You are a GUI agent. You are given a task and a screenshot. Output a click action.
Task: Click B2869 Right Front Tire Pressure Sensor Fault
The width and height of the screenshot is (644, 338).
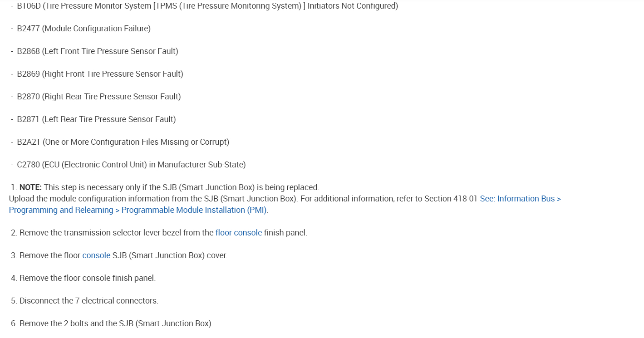[100, 74]
